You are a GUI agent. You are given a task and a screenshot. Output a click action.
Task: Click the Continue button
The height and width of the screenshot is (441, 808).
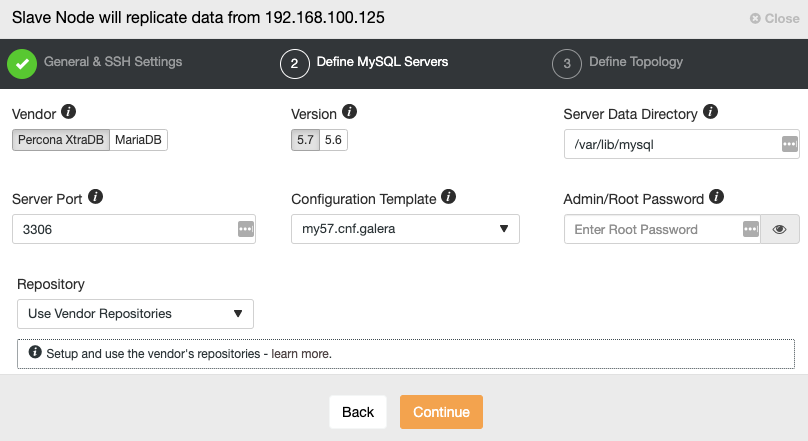click(x=441, y=412)
